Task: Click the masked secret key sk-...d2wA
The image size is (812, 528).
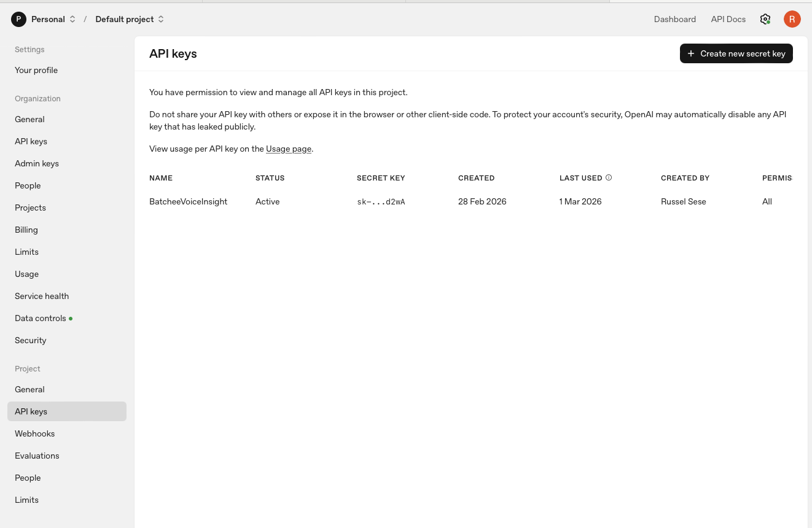Action: tap(381, 201)
